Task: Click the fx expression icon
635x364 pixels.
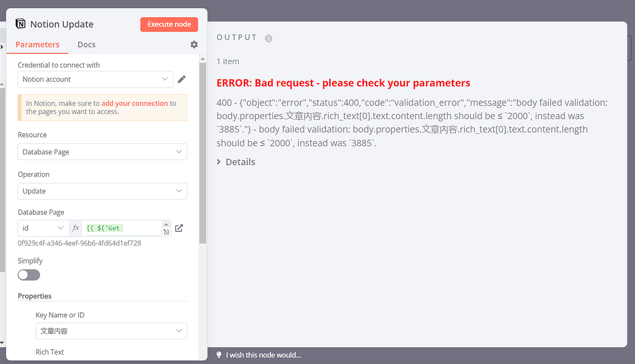Action: pos(76,228)
